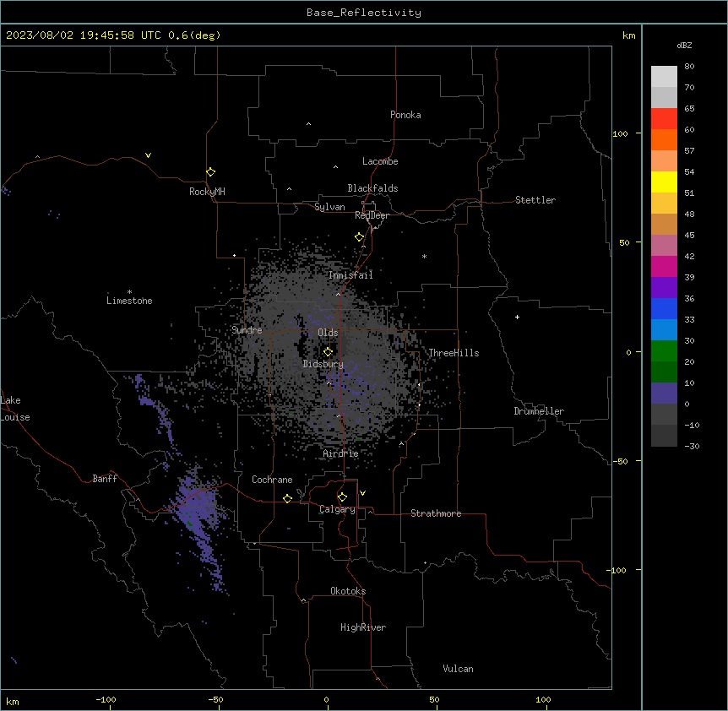The height and width of the screenshot is (711, 728).
Task: Click the Lacombe city label
Action: [x=380, y=161]
